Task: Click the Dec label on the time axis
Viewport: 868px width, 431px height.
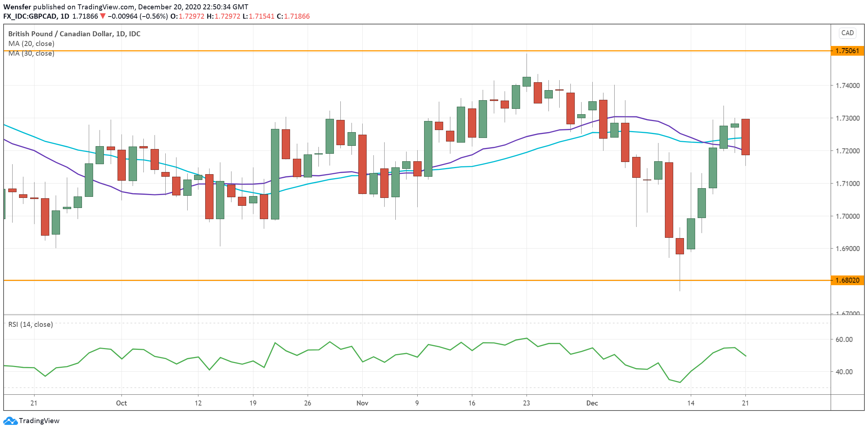Action: [592, 403]
